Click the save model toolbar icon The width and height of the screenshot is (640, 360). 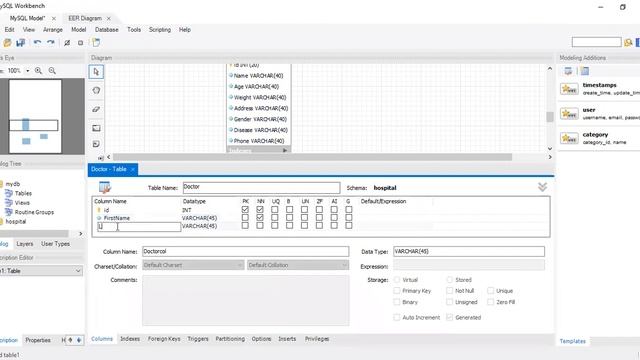(20, 42)
